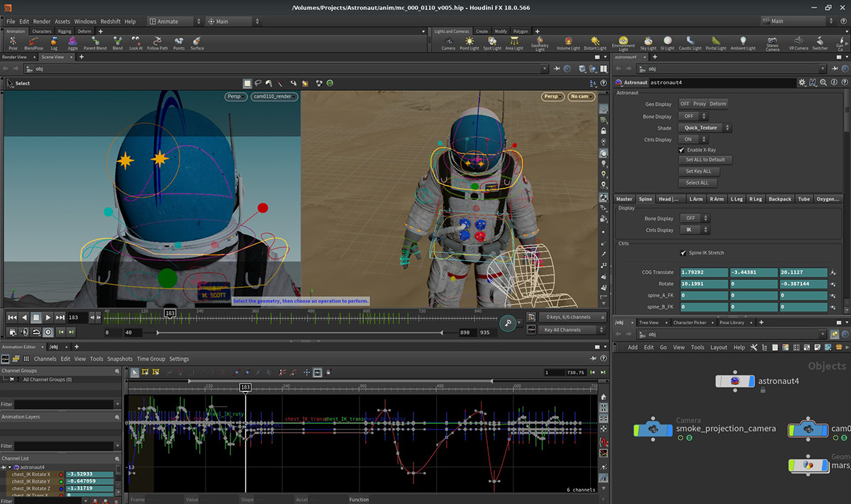Open the Key All Channels dropdown
The width and height of the screenshot is (851, 504).
coord(572,330)
